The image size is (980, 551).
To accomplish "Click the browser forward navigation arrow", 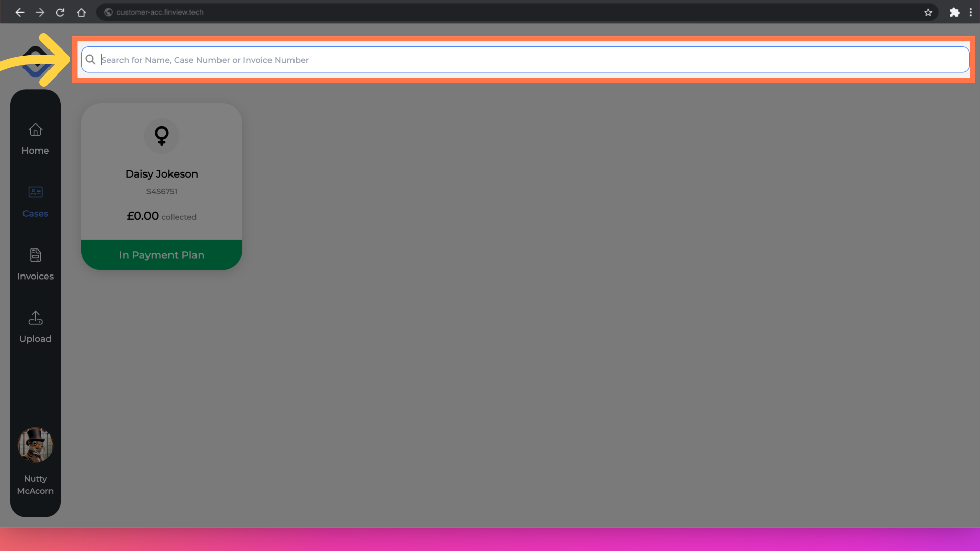I will click(x=40, y=12).
